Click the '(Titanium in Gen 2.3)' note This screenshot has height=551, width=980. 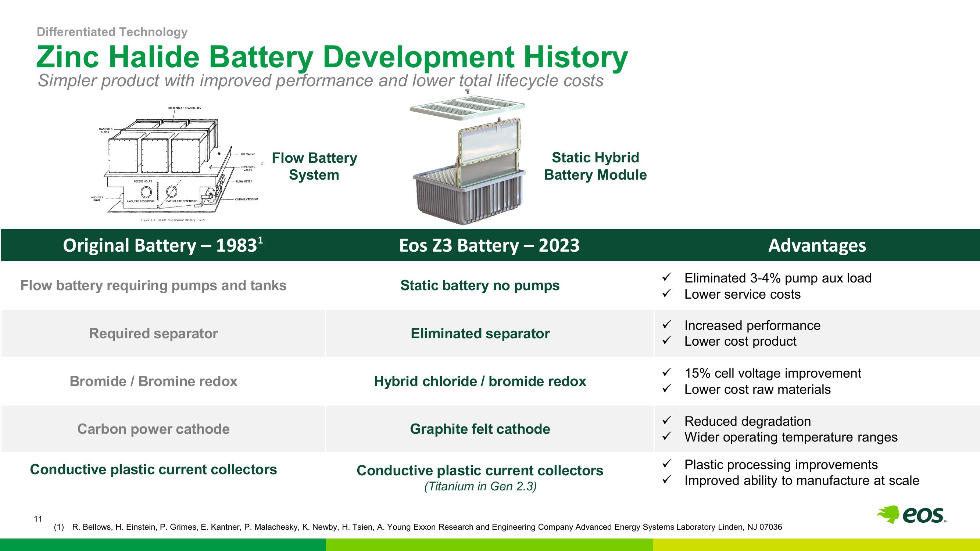pos(480,486)
